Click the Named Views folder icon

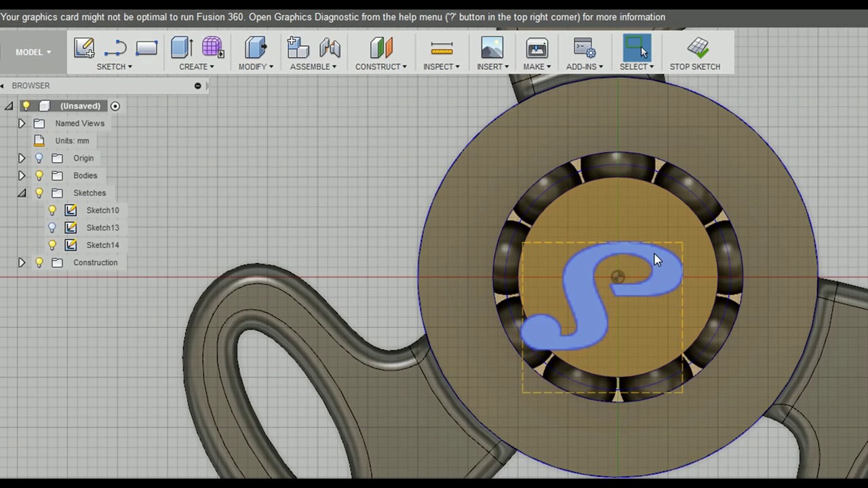(39, 123)
